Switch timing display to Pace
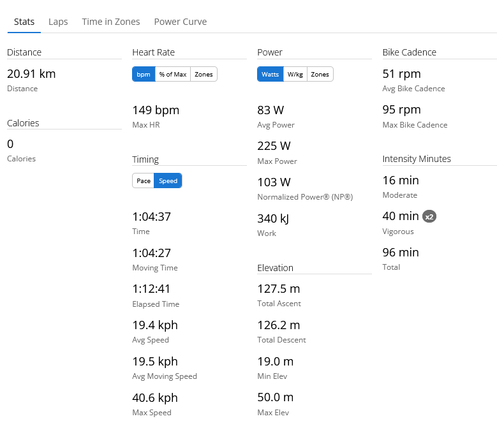 144,181
